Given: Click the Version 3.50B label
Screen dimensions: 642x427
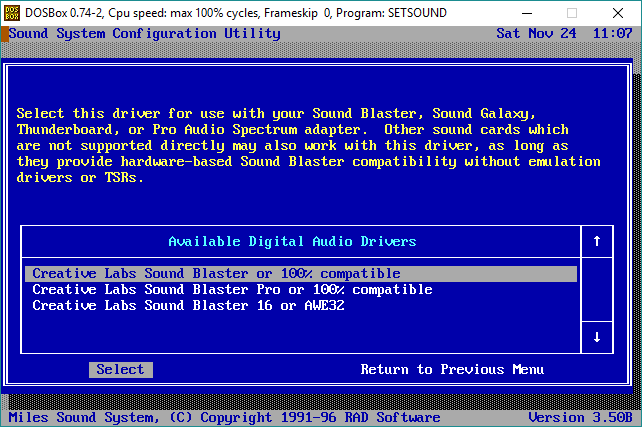Looking at the screenshot, I should pyautogui.click(x=580, y=418).
